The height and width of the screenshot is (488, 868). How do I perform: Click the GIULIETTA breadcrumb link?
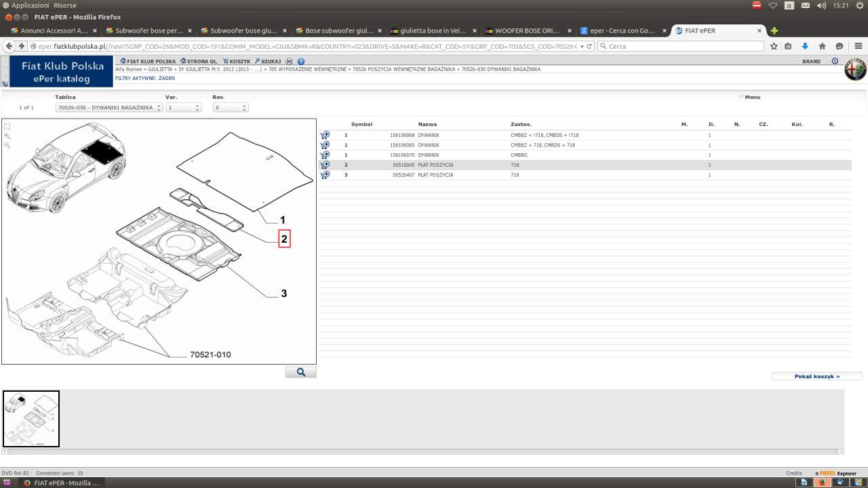pos(160,69)
